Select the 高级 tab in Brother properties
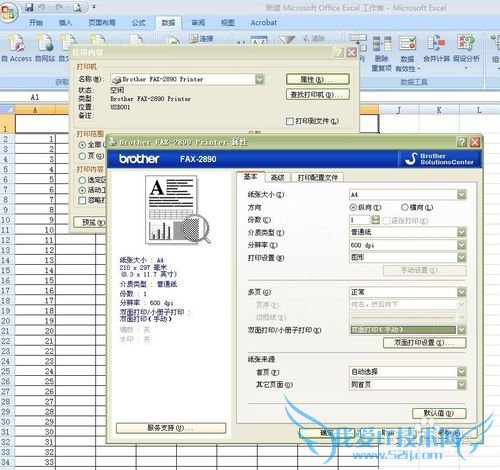 278,178
